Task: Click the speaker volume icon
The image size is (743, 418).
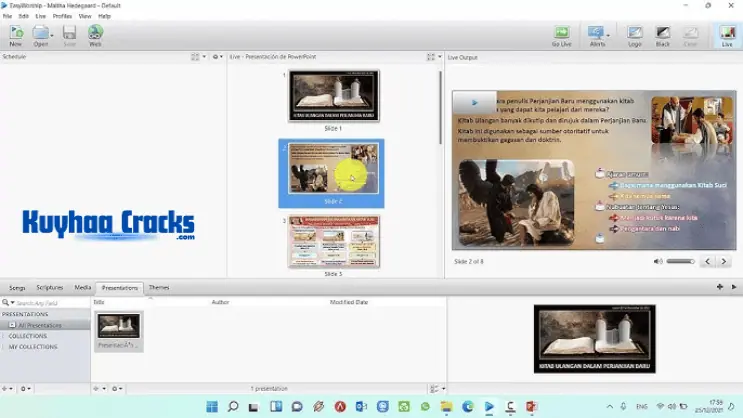Action: [657, 261]
